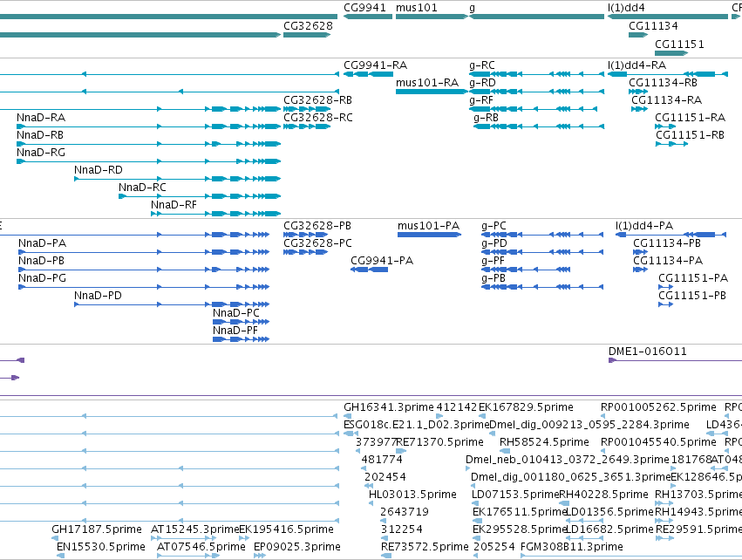The width and height of the screenshot is (742, 560).
Task: Open EST EK167829.5prime
Action: pyautogui.click(x=526, y=407)
